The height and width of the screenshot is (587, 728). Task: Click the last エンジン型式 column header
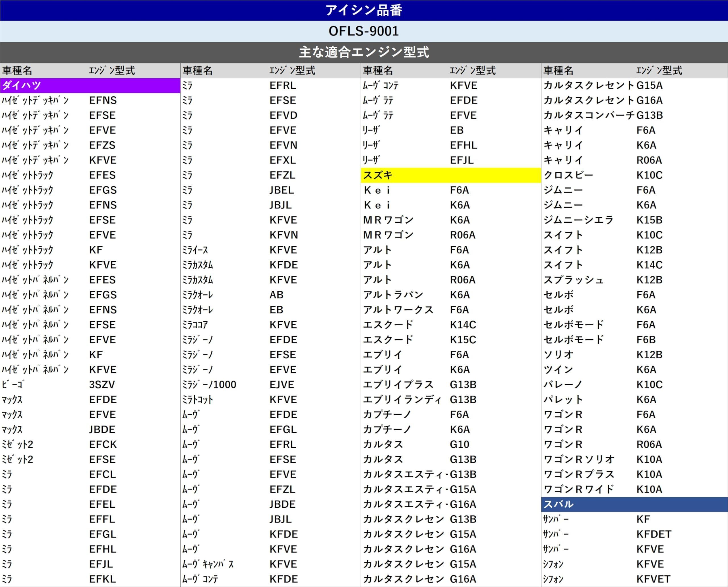(x=659, y=70)
